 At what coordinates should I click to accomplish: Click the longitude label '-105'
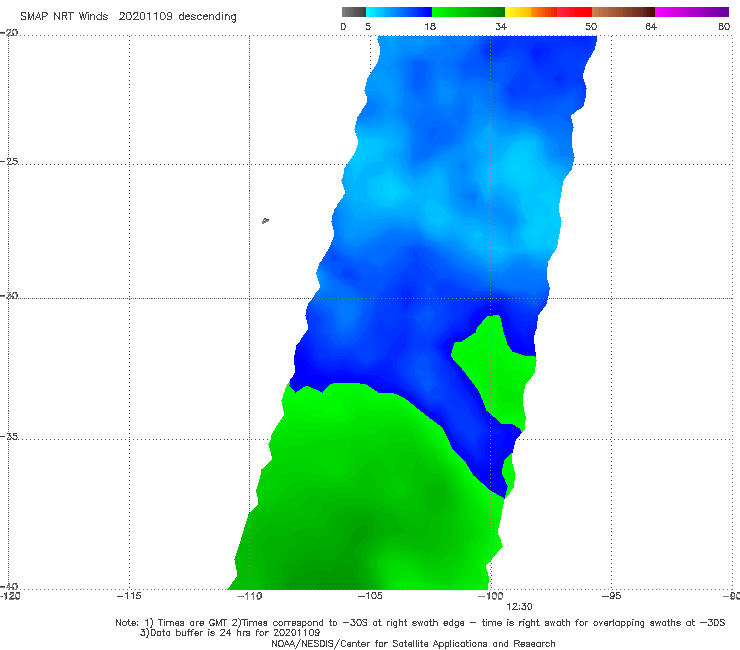point(370,596)
